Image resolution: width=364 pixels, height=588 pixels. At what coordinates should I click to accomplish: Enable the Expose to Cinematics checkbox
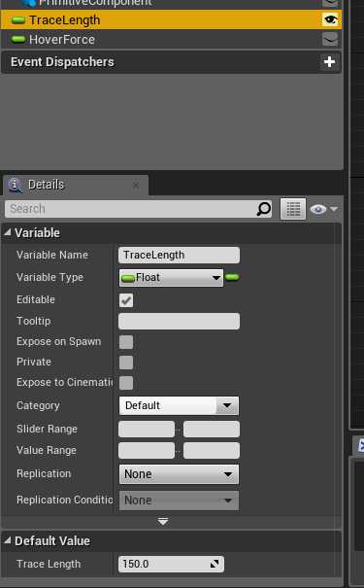[126, 383]
